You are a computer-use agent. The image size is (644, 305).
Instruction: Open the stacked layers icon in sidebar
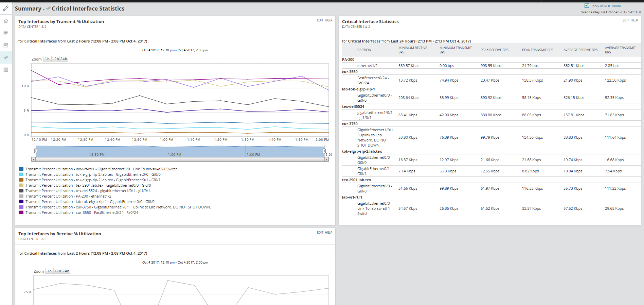point(6,70)
